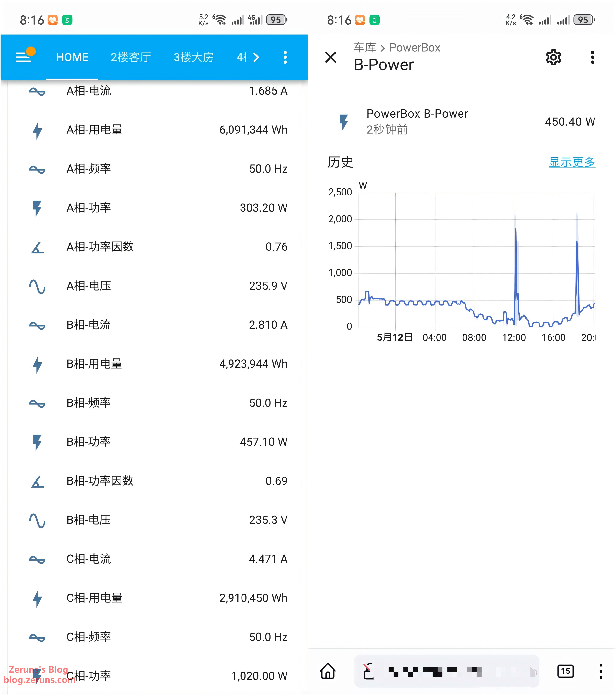
Task: Open browser three-dot menu at bottom
Action: coord(600,671)
